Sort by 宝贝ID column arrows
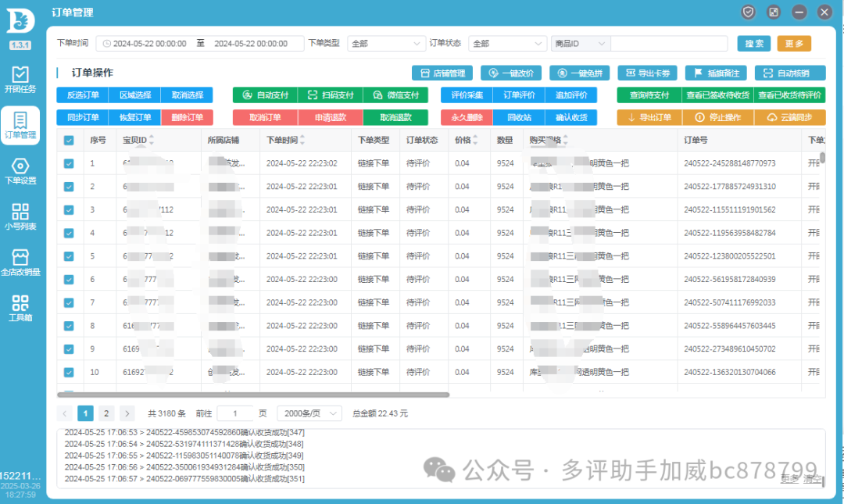 click(x=152, y=140)
